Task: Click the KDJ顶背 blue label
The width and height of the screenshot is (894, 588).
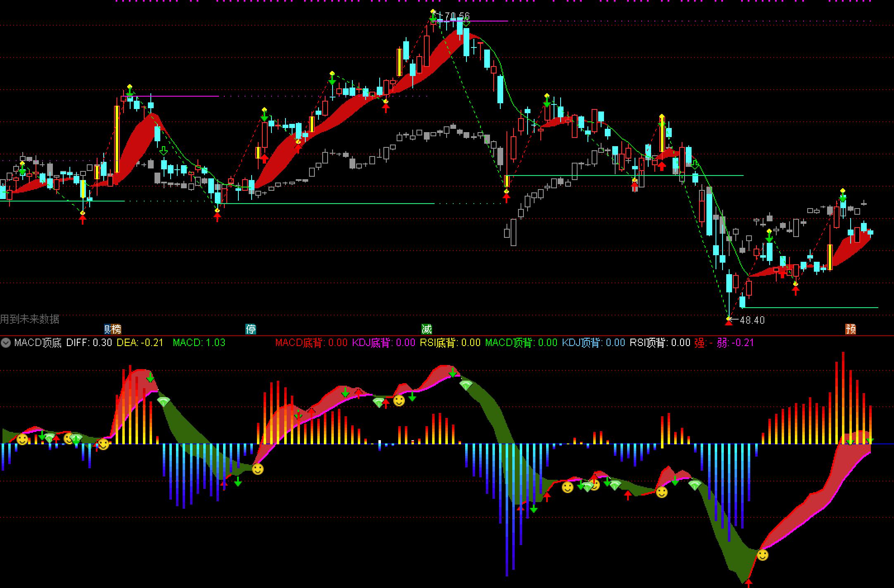Action: [x=593, y=343]
